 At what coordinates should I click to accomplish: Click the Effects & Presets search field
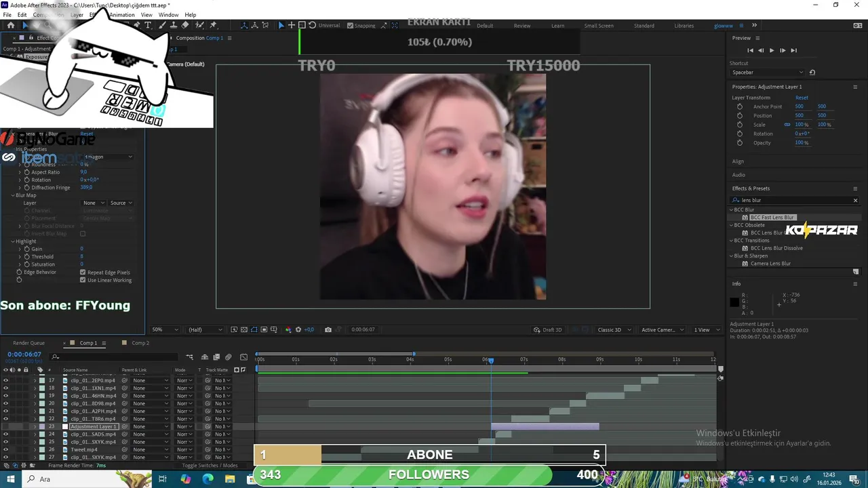tap(793, 200)
